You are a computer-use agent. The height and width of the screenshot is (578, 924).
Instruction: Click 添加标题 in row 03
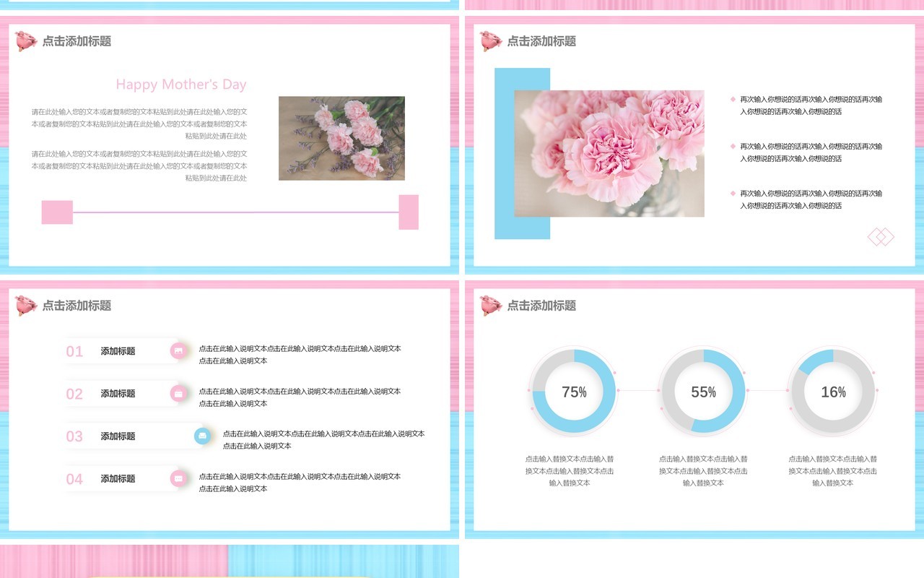click(x=118, y=436)
